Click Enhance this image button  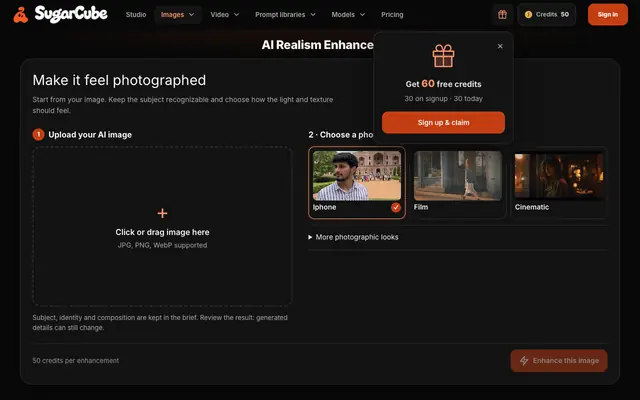tap(559, 360)
